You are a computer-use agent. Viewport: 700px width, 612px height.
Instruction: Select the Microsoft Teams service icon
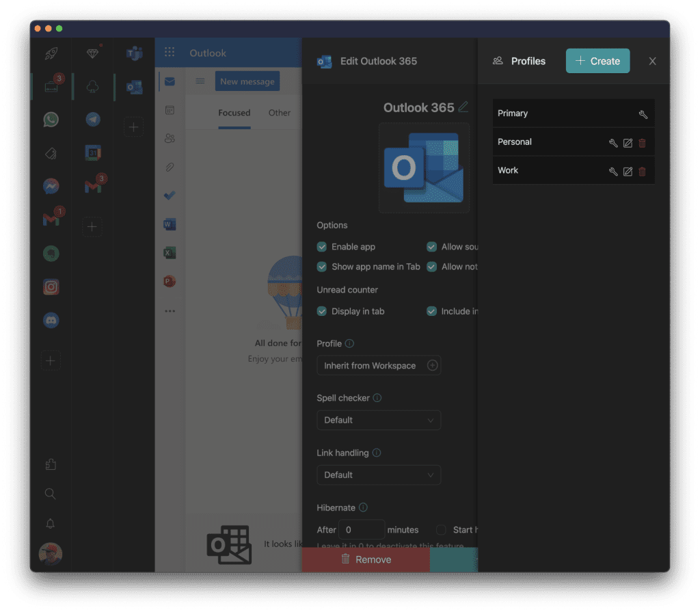(x=134, y=53)
